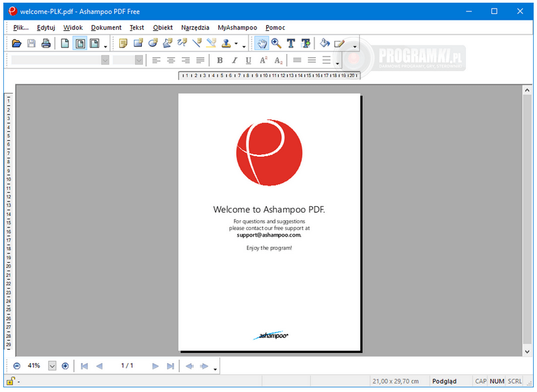Justify text alignment
The height and width of the screenshot is (392, 537).
click(200, 61)
